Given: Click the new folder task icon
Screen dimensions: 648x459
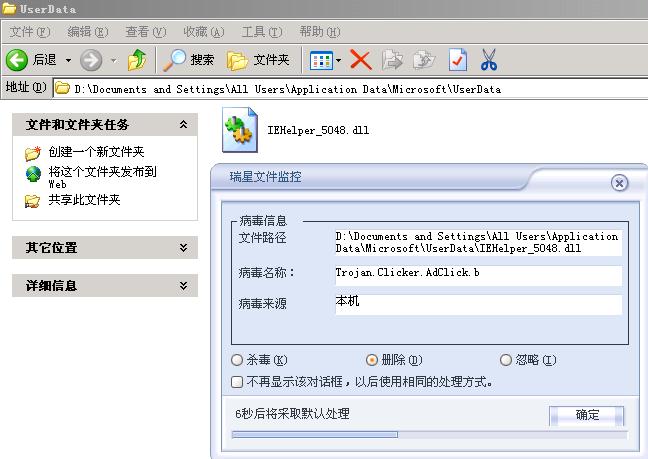Looking at the screenshot, I should click(x=33, y=153).
